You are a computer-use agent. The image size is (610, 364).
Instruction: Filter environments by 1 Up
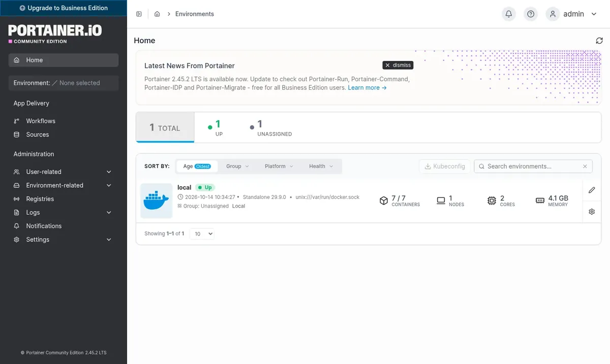[216, 127]
